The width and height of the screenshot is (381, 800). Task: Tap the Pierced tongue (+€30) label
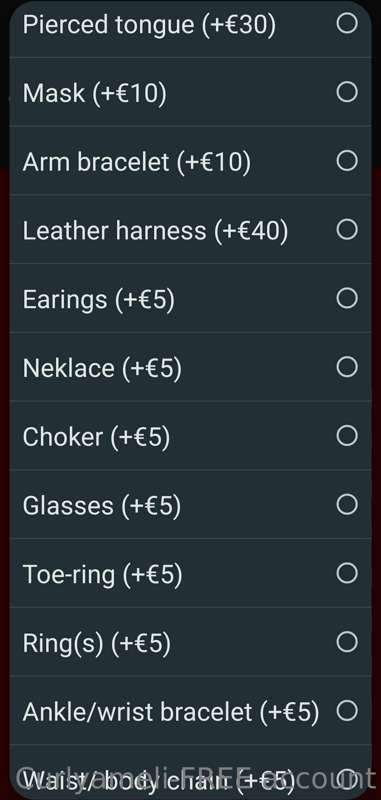[x=149, y=25]
